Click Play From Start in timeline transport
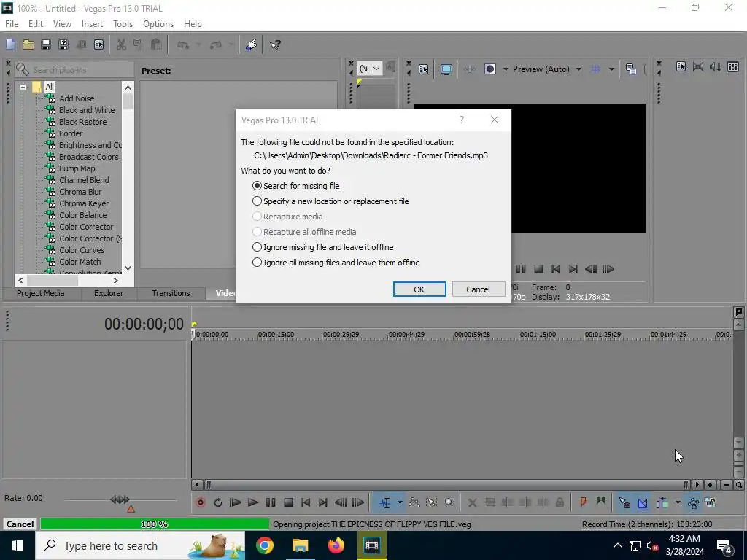The height and width of the screenshot is (560, 747). point(236,502)
